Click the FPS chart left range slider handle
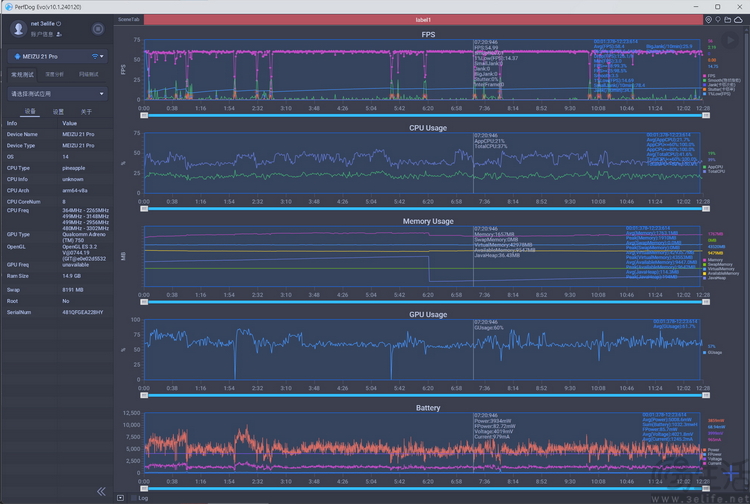Image resolution: width=750 pixels, height=504 pixels. (x=144, y=115)
